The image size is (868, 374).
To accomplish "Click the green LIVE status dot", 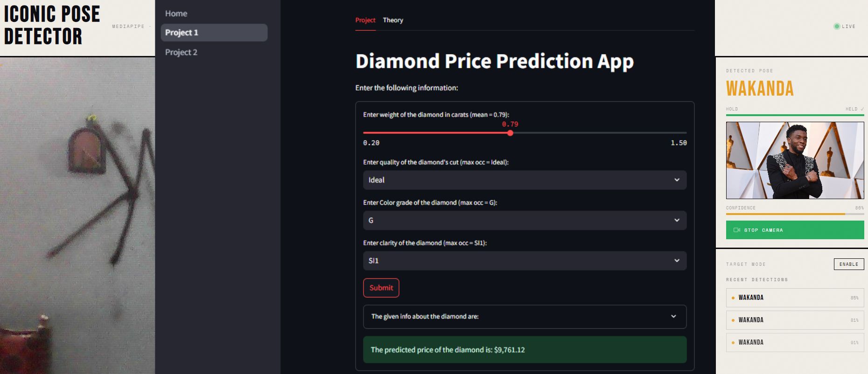I will (837, 27).
